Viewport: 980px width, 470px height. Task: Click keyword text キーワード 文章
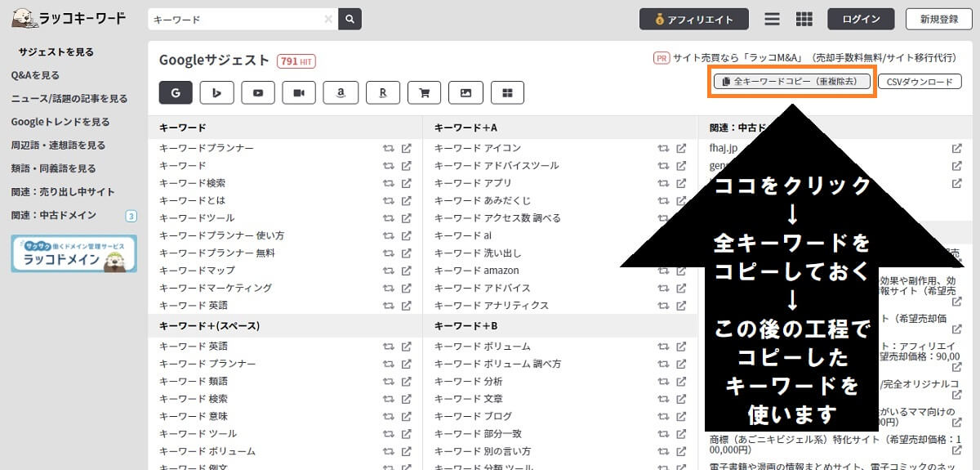click(469, 399)
